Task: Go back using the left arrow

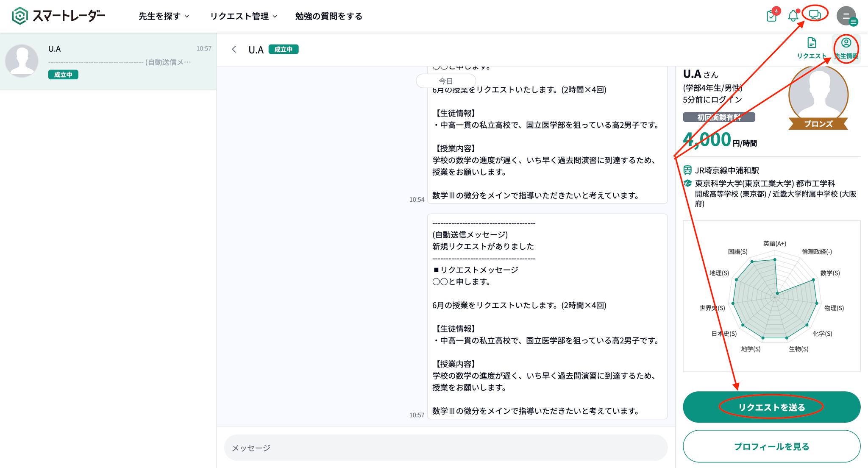Action: 234,50
